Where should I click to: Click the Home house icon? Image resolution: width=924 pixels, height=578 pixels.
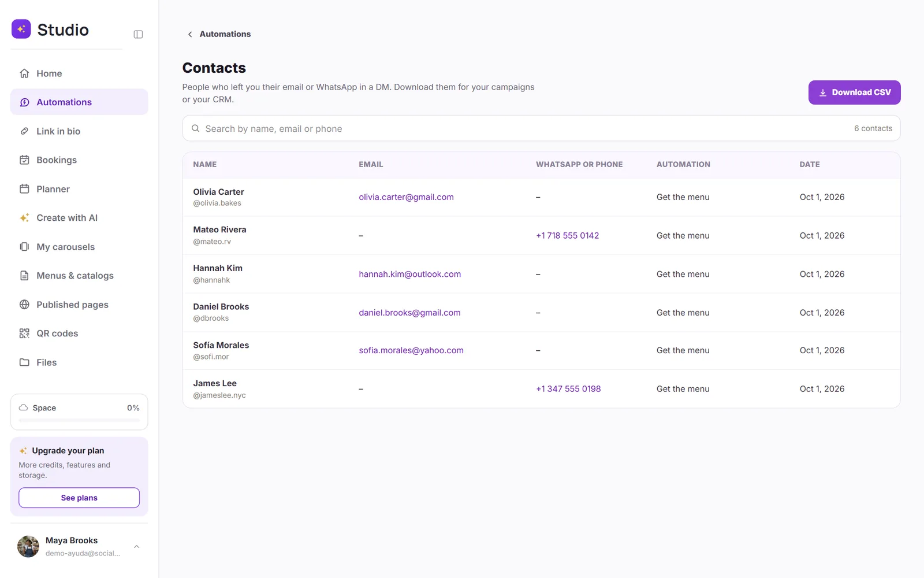(24, 73)
